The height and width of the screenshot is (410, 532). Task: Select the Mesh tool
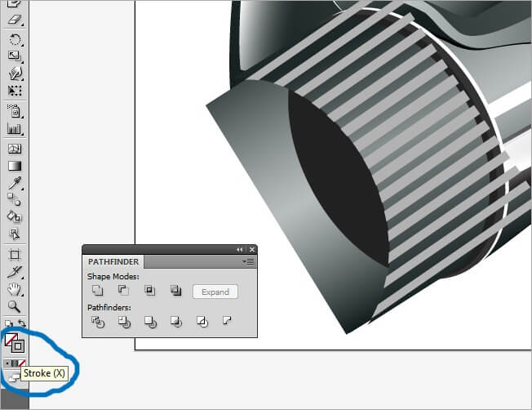coord(15,149)
